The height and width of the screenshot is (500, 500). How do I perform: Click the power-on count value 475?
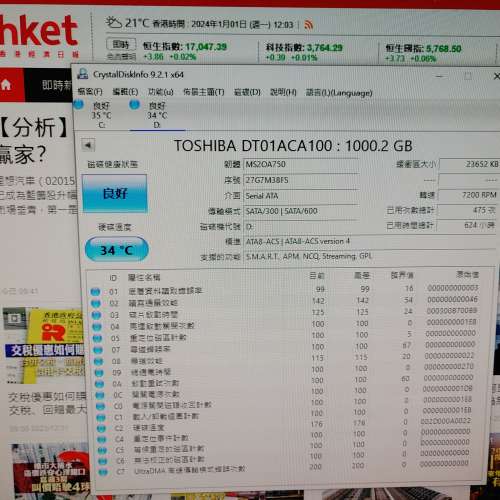pyautogui.click(x=467, y=210)
